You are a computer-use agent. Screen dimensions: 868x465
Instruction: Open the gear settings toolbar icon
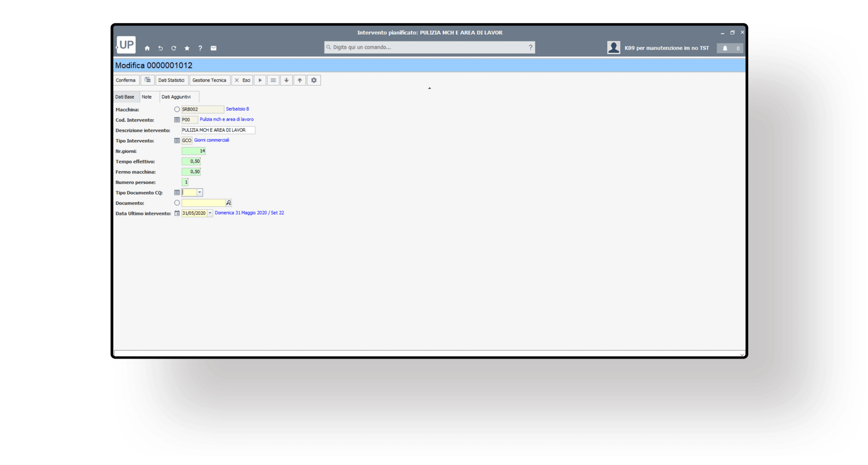(314, 80)
